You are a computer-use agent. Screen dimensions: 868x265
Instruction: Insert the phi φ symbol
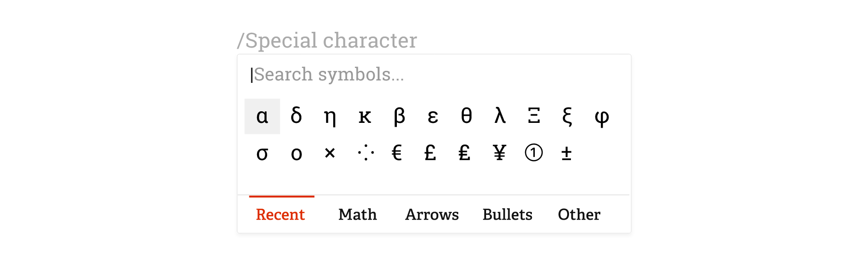[602, 116]
